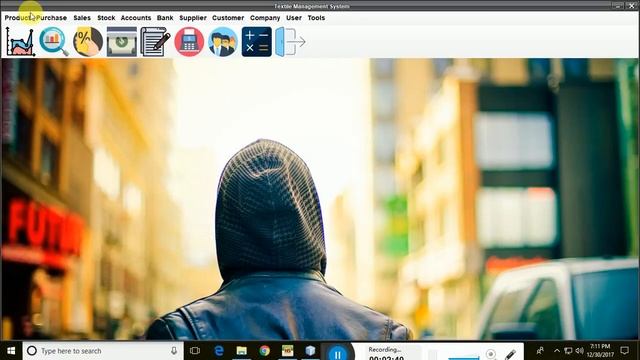Open the Tools menu
Image resolution: width=640 pixels, height=360 pixels.
coord(316,18)
